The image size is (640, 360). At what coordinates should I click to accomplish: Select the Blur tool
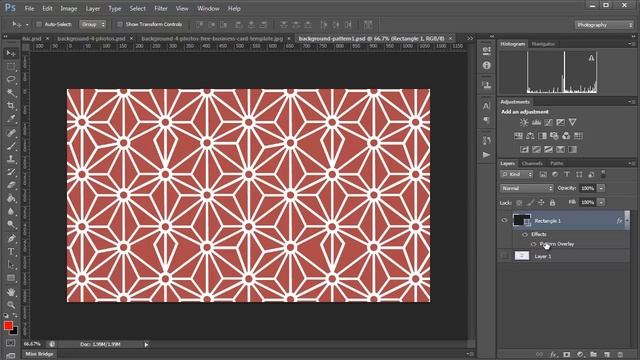[11, 212]
